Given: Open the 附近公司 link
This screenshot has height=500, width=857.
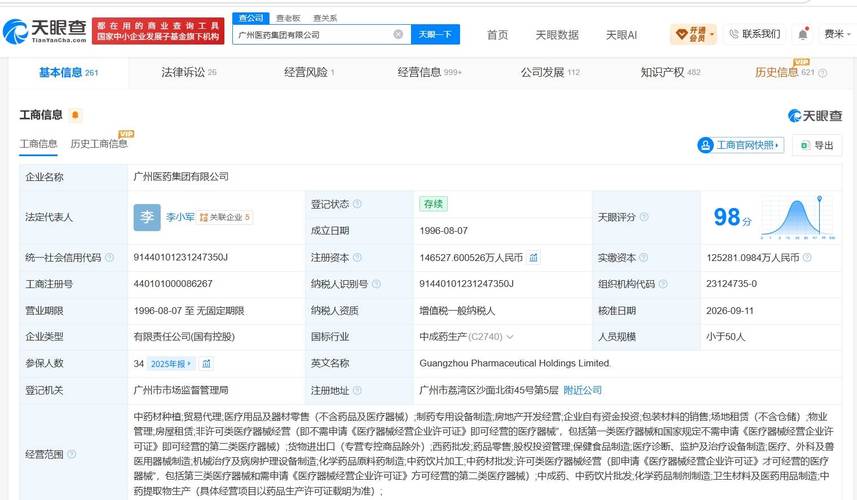Looking at the screenshot, I should point(583,390).
